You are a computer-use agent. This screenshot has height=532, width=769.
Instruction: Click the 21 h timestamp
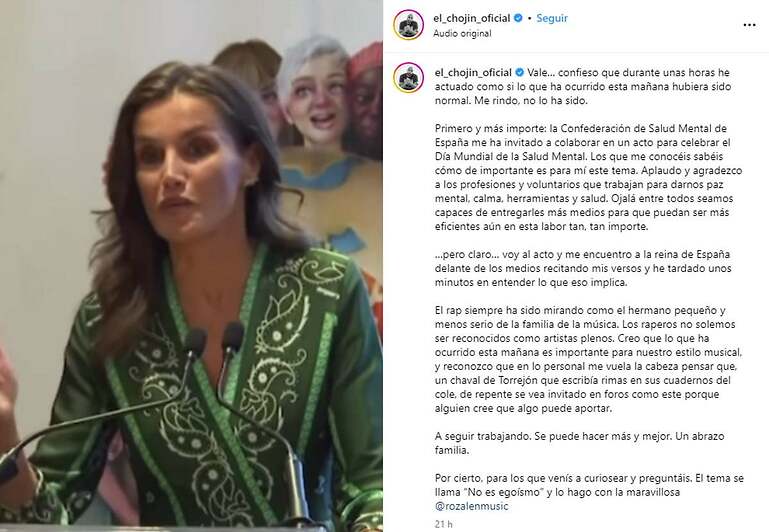[443, 524]
